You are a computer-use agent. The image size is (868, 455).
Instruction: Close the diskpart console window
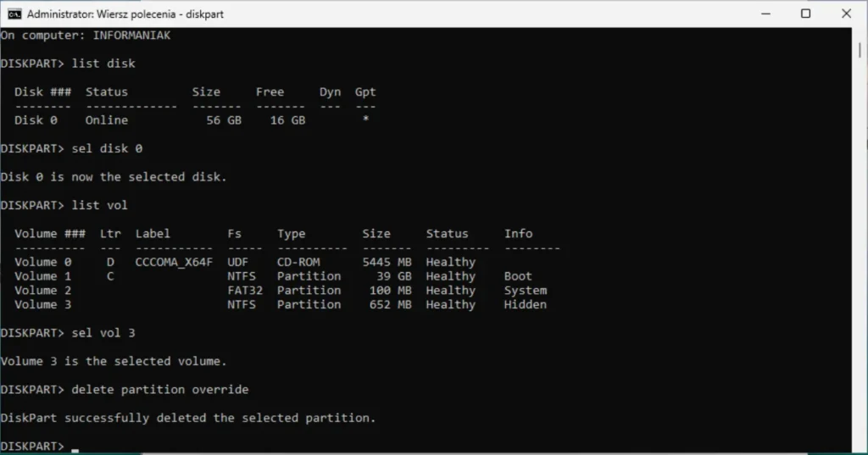(x=845, y=14)
